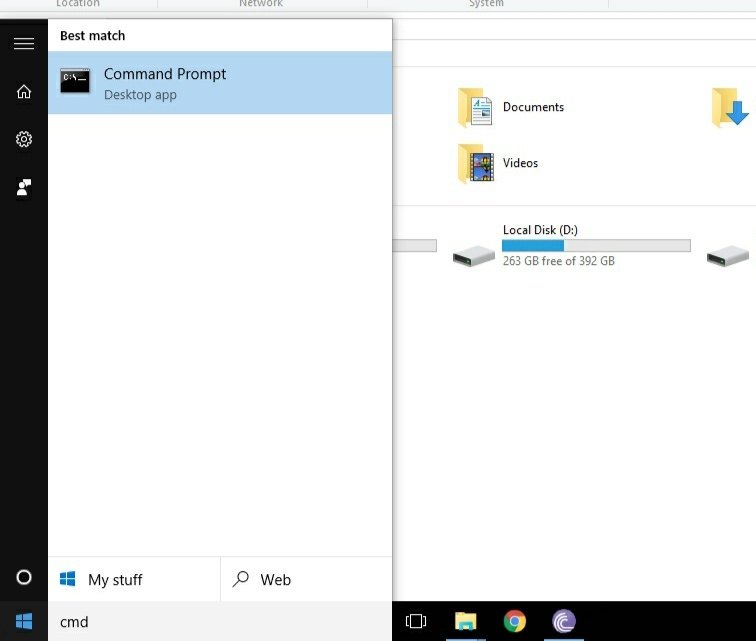The width and height of the screenshot is (756, 641).
Task: Expand the hamburger menu in search sidebar
Action: pos(24,43)
